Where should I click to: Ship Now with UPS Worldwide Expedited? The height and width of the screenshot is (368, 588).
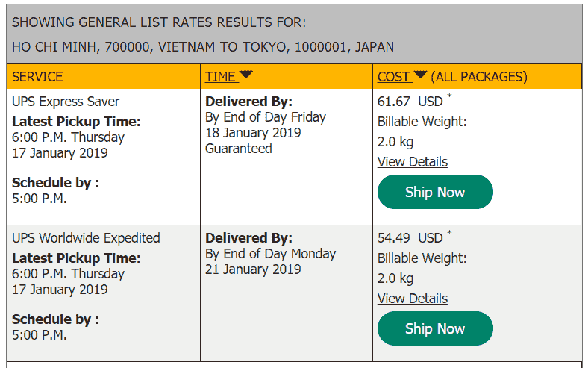435,328
